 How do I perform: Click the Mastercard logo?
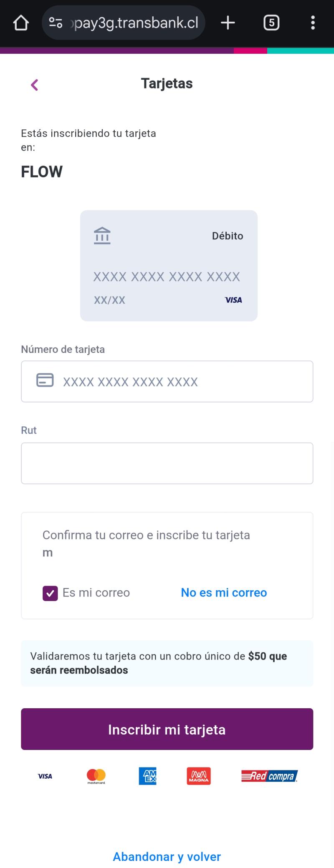click(96, 776)
